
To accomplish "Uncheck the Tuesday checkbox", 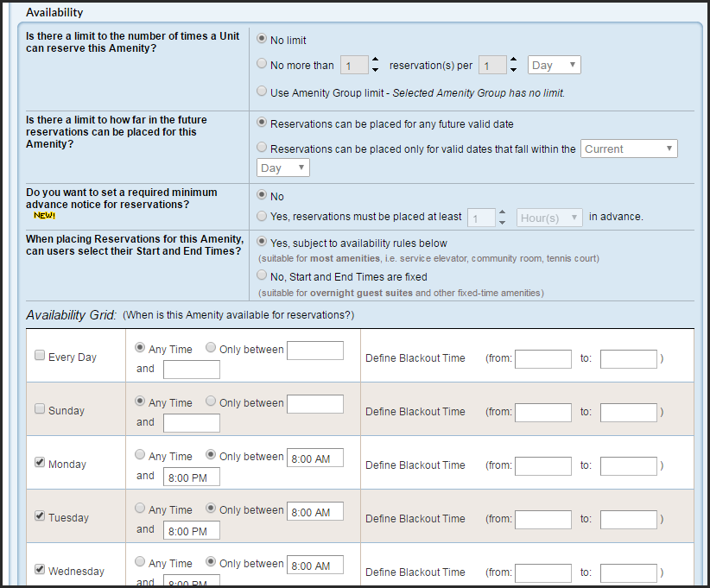I will point(40,516).
